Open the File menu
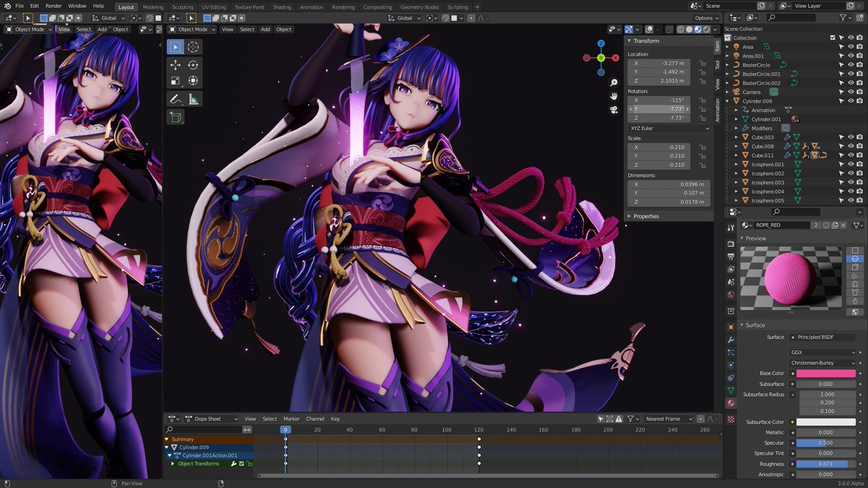This screenshot has width=868, height=488. click(x=20, y=6)
